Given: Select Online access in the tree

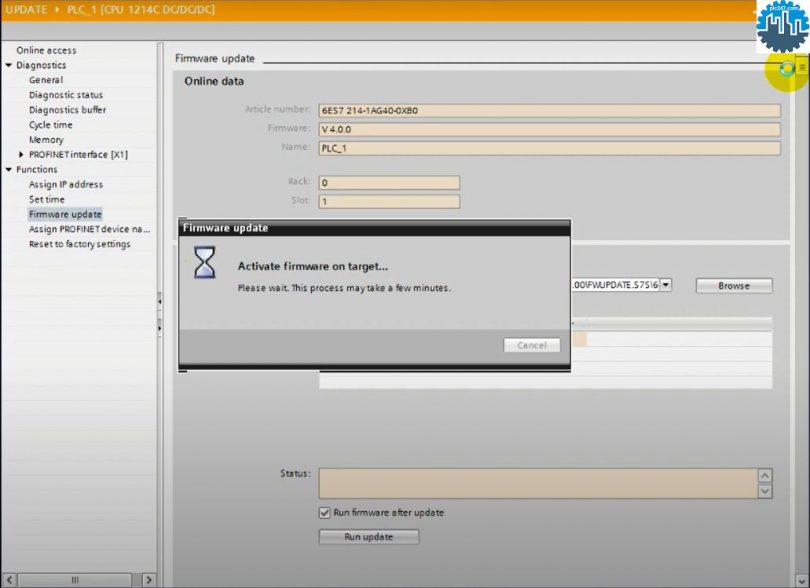Looking at the screenshot, I should tap(46, 50).
